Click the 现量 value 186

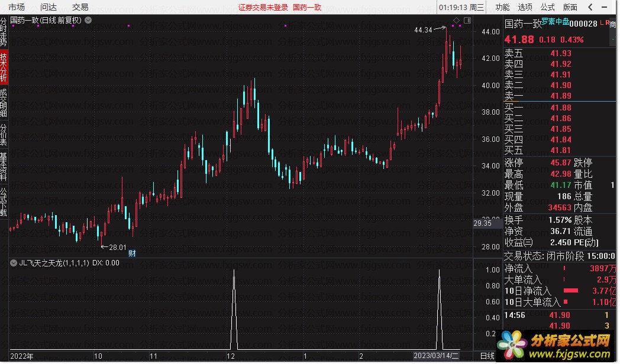coord(564,196)
